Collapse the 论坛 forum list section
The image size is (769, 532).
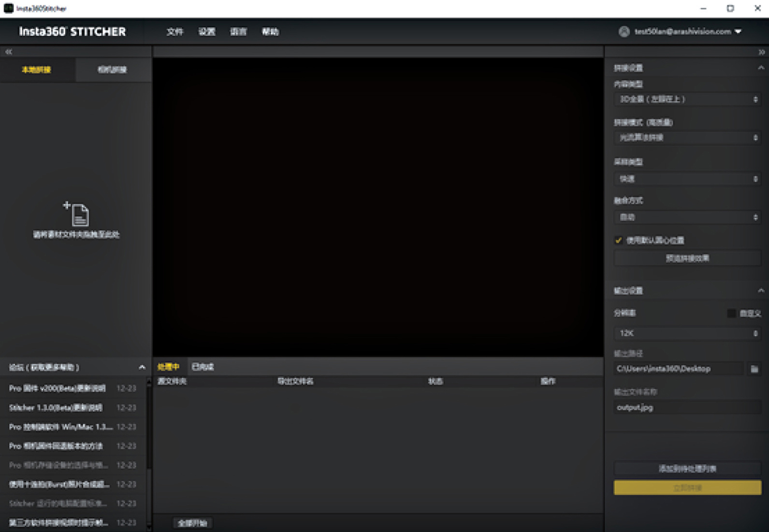[142, 367]
